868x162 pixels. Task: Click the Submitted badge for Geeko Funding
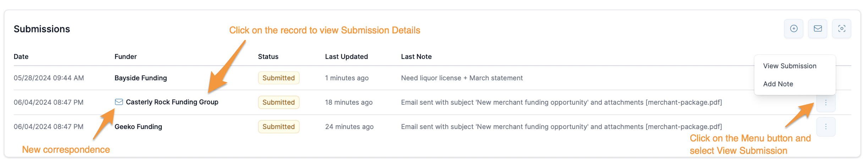click(x=279, y=127)
